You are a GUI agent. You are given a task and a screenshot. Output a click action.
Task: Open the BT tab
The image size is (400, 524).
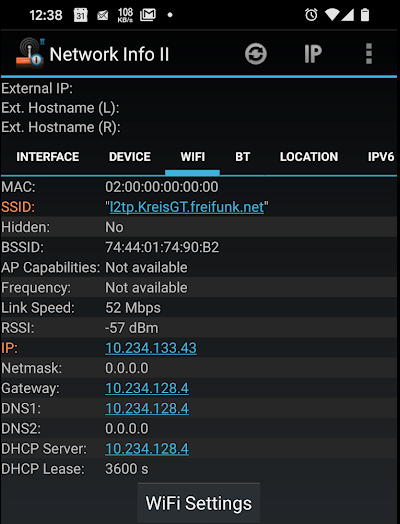243,157
